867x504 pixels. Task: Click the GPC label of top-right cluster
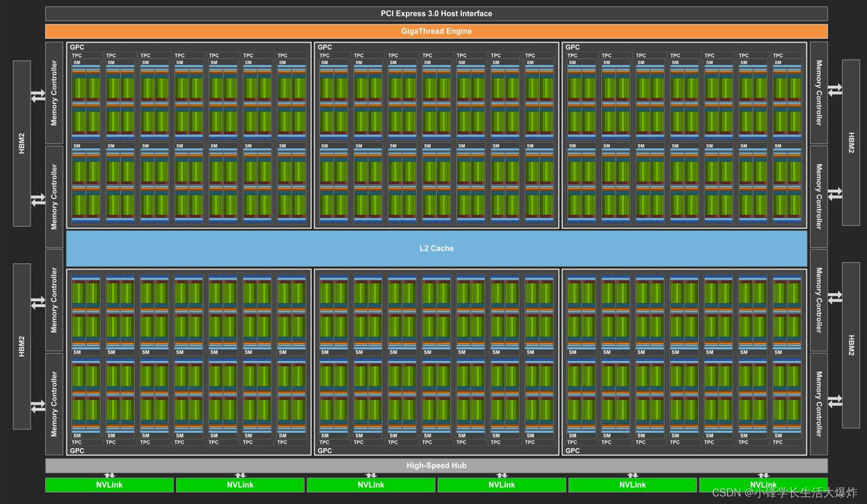573,47
